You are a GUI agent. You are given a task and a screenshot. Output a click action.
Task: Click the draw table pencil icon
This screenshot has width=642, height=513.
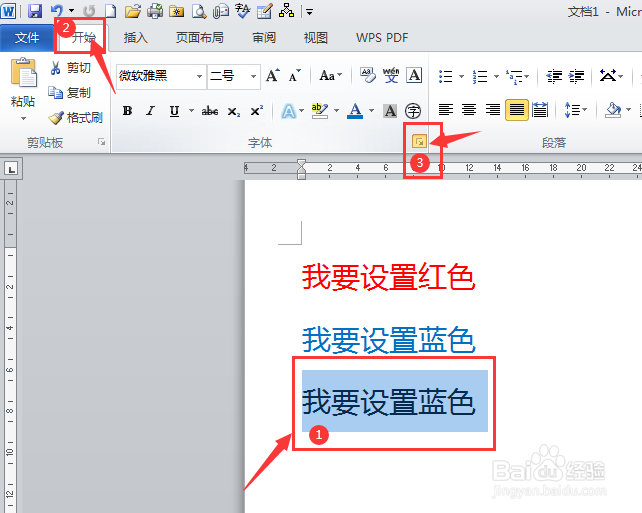264,11
